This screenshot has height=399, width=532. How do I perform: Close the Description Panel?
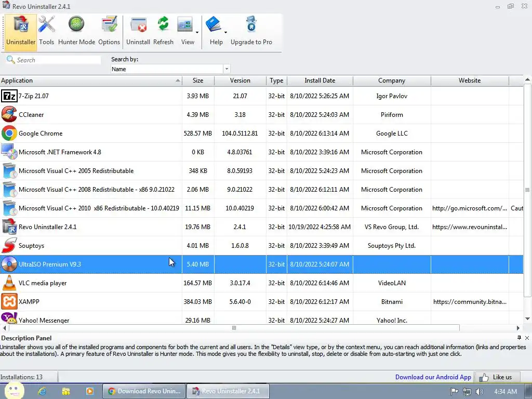coord(527,338)
